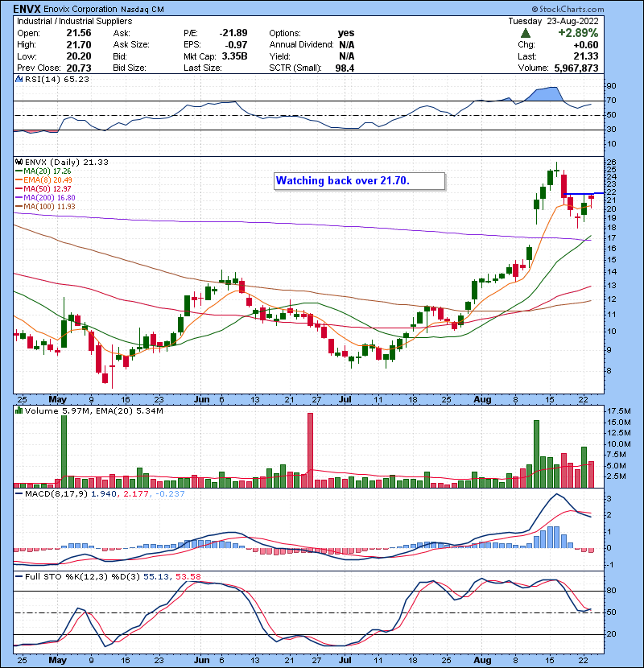Click the SCTR (Small) 98.4 value

pyautogui.click(x=345, y=68)
